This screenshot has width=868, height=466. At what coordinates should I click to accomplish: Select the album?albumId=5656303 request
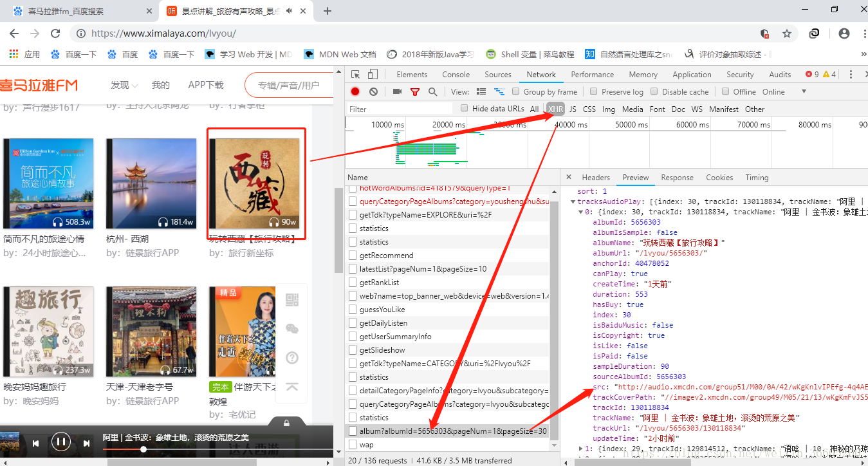pyautogui.click(x=448, y=431)
